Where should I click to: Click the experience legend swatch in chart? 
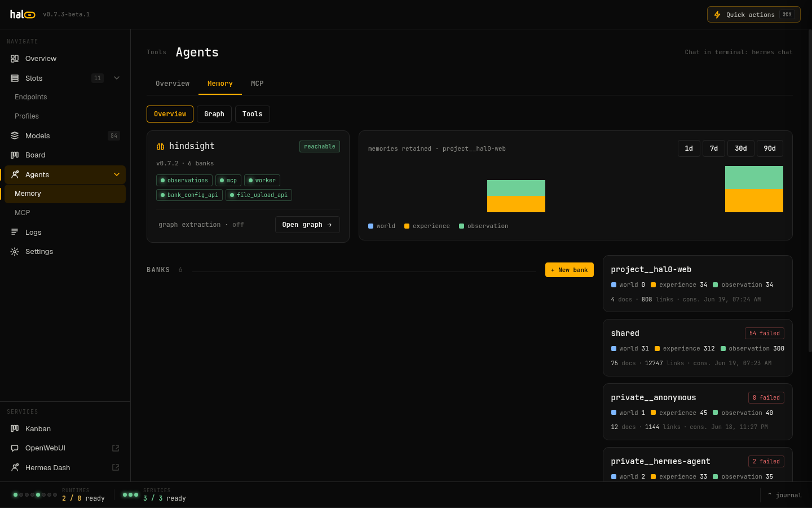pyautogui.click(x=407, y=226)
